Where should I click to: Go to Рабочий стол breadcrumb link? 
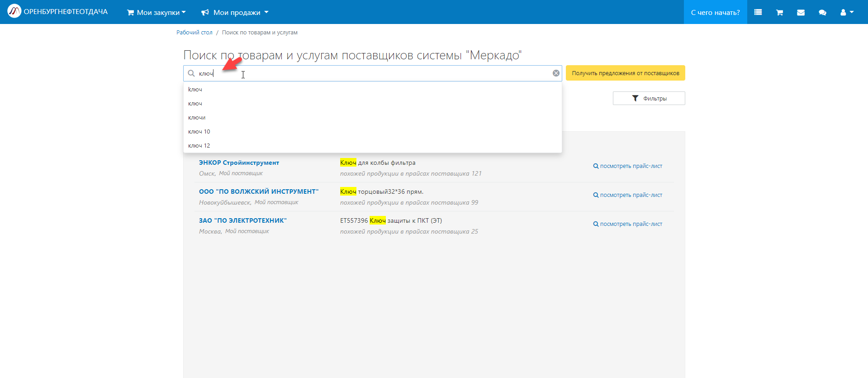(x=194, y=33)
